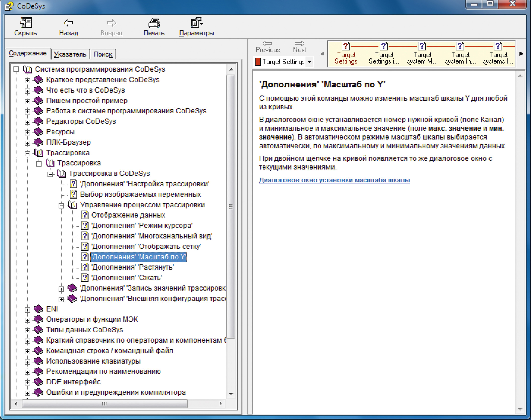This screenshot has width=531, height=420.
Task: Click book icon next to Ресурсы
Action: pyautogui.click(x=38, y=132)
